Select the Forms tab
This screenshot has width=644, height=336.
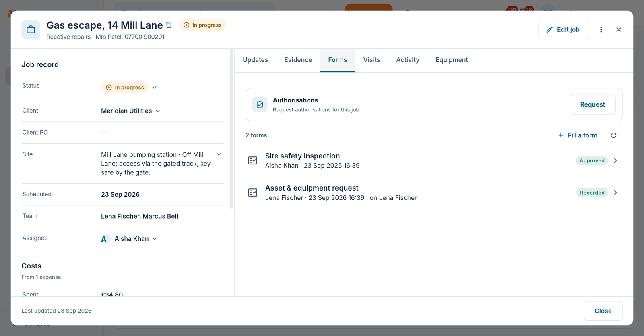[338, 60]
